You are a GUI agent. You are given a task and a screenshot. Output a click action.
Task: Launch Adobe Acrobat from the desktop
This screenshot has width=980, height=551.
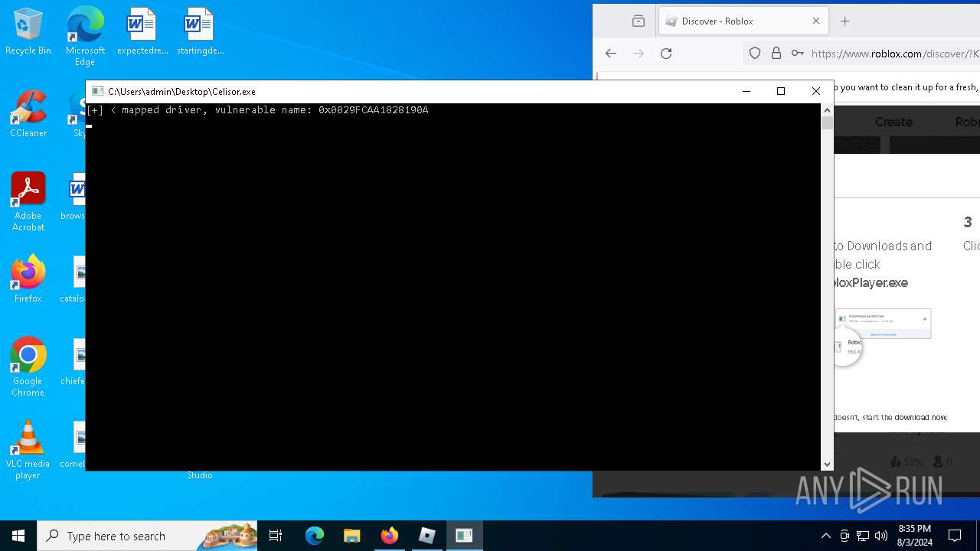point(28,202)
